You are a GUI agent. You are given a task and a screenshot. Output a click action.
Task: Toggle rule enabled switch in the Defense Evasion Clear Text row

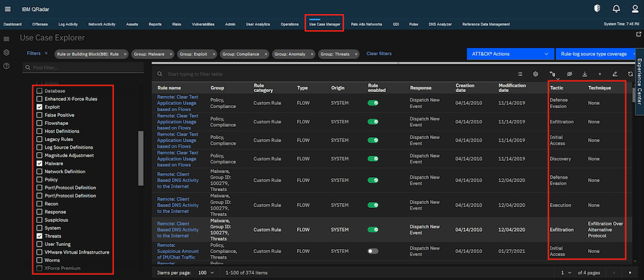(x=373, y=102)
